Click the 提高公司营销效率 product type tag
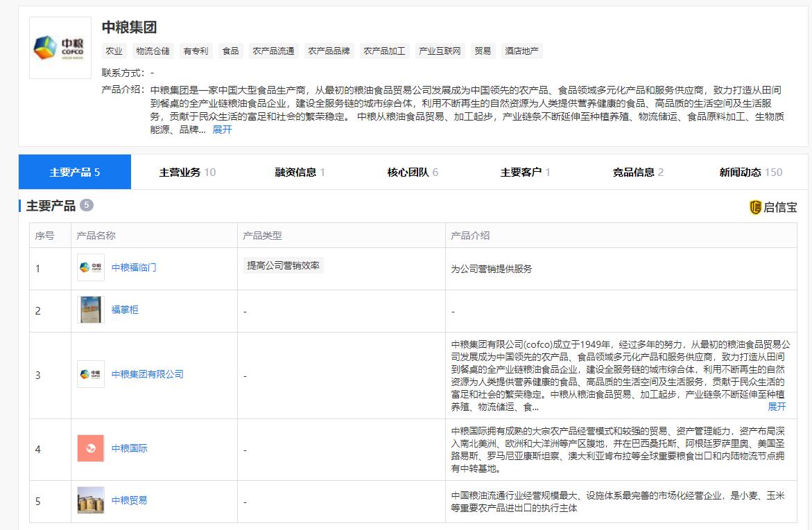Image resolution: width=812 pixels, height=530 pixels. (x=284, y=265)
